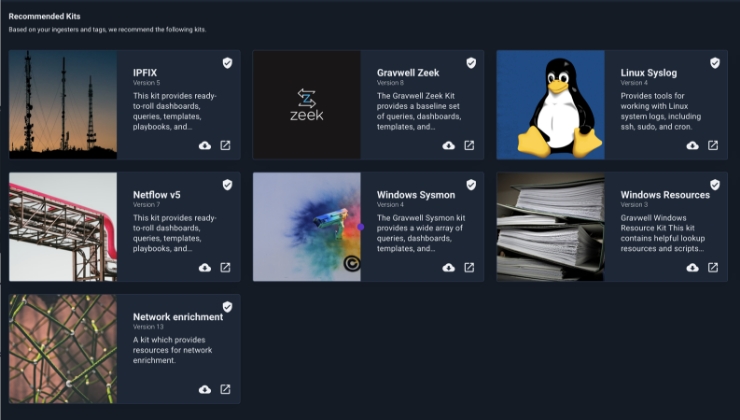Viewport: 740px width, 420px height.
Task: Click the Windows Resources verified shield badge
Action: [x=715, y=185]
